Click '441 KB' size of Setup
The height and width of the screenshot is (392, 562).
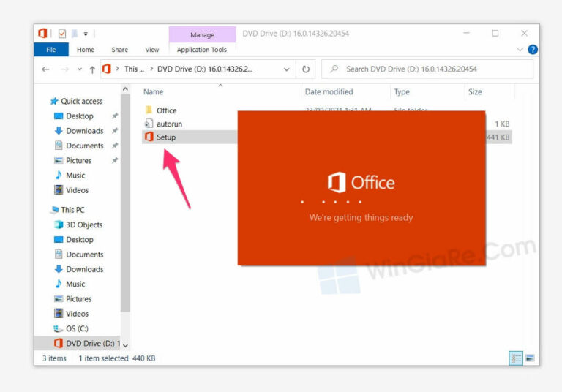point(498,137)
